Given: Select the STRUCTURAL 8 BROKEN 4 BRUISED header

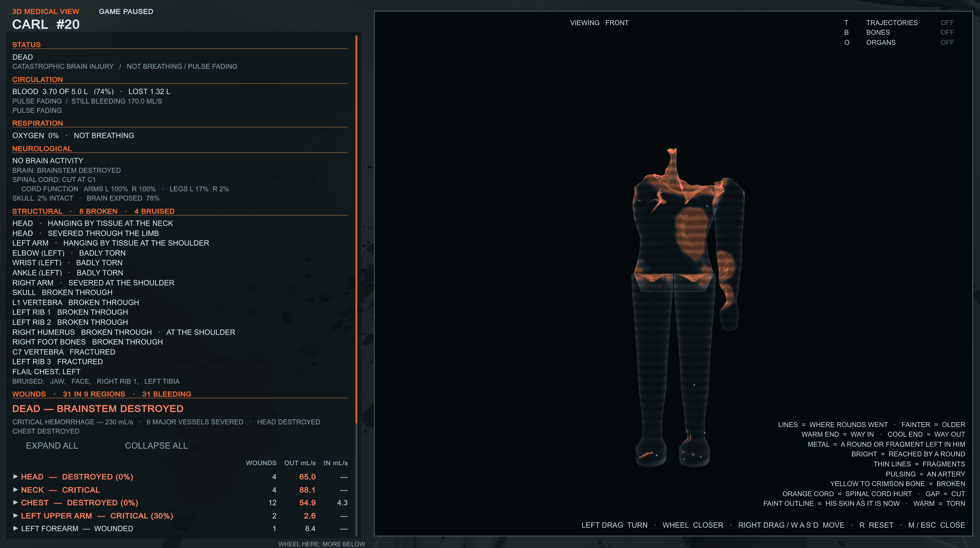Looking at the screenshot, I should [x=93, y=211].
